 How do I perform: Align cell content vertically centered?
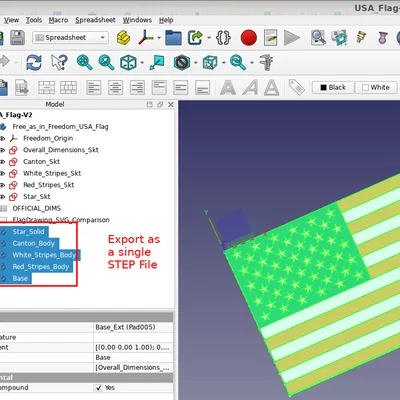pyautogui.click(x=181, y=88)
